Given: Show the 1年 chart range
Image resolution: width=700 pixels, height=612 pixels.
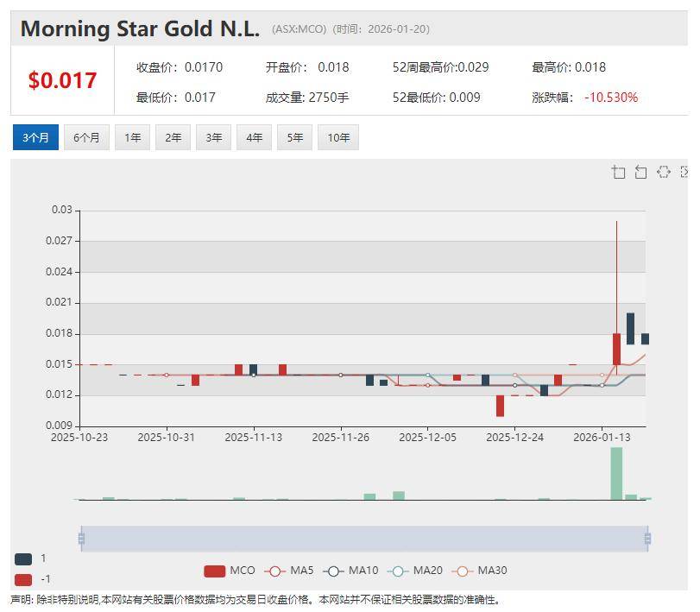Looking at the screenshot, I should pos(133,137).
